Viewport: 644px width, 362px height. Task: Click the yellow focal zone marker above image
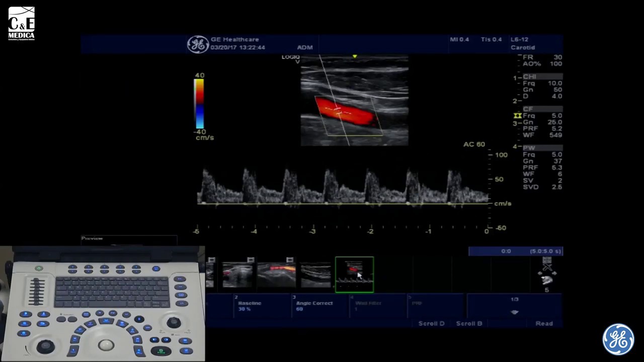(x=355, y=56)
